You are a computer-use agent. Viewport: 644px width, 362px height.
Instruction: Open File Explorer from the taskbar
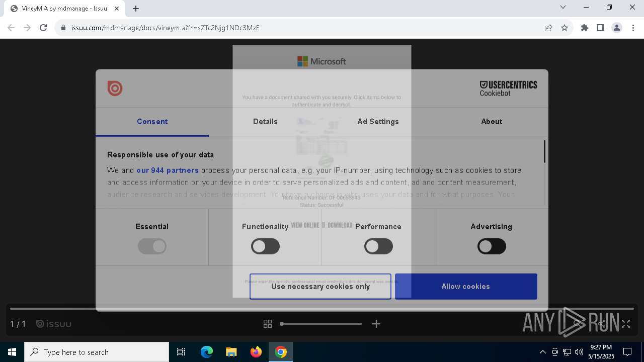coord(231,352)
